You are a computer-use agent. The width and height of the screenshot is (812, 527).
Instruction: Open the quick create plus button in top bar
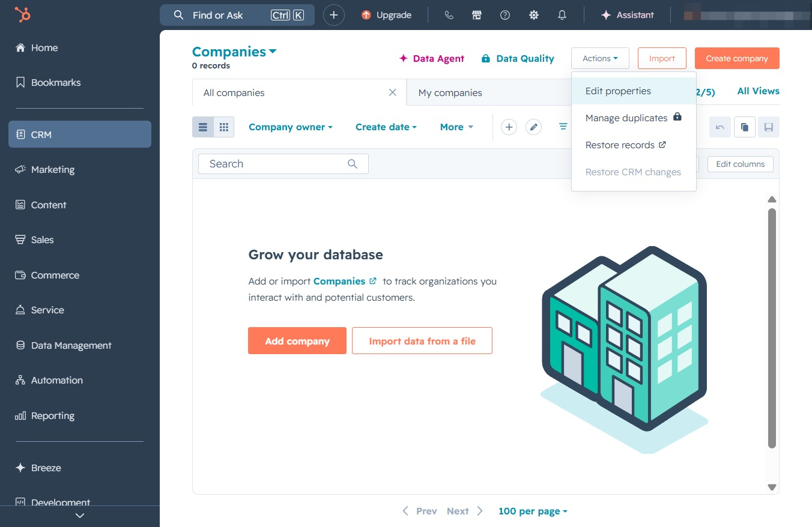click(334, 15)
